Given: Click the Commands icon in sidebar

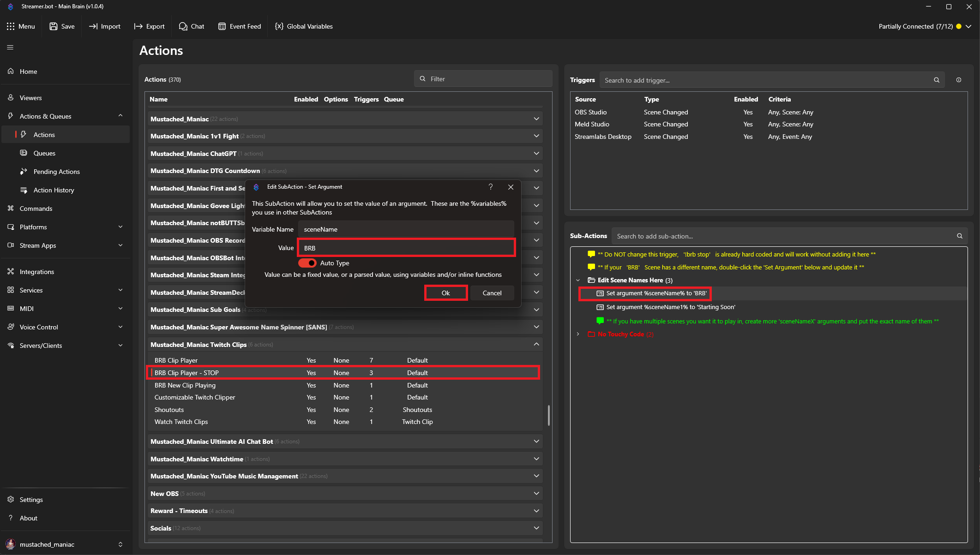Looking at the screenshot, I should coord(11,209).
